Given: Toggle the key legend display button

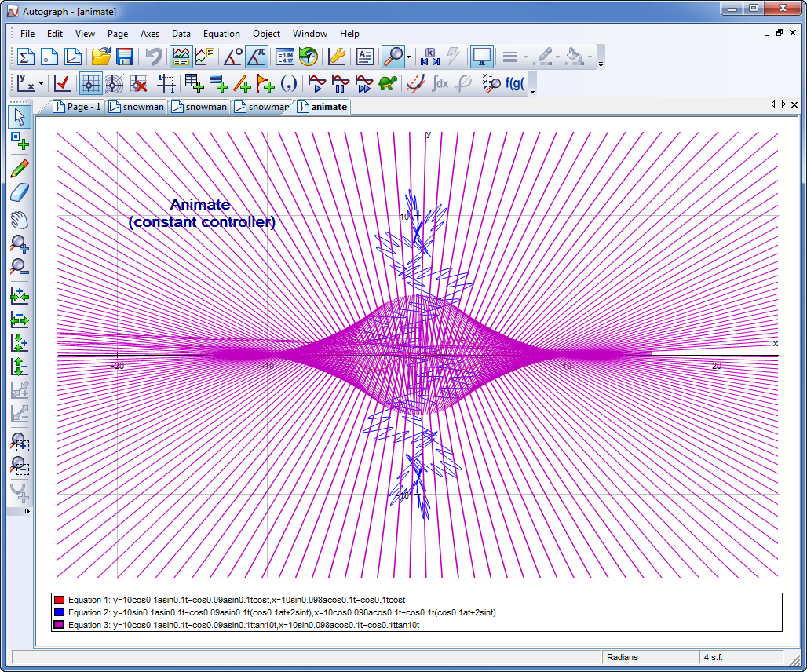Looking at the screenshot, I should point(205,57).
